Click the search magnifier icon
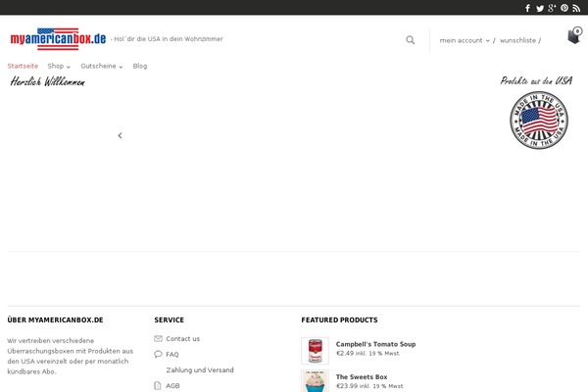 411,40
